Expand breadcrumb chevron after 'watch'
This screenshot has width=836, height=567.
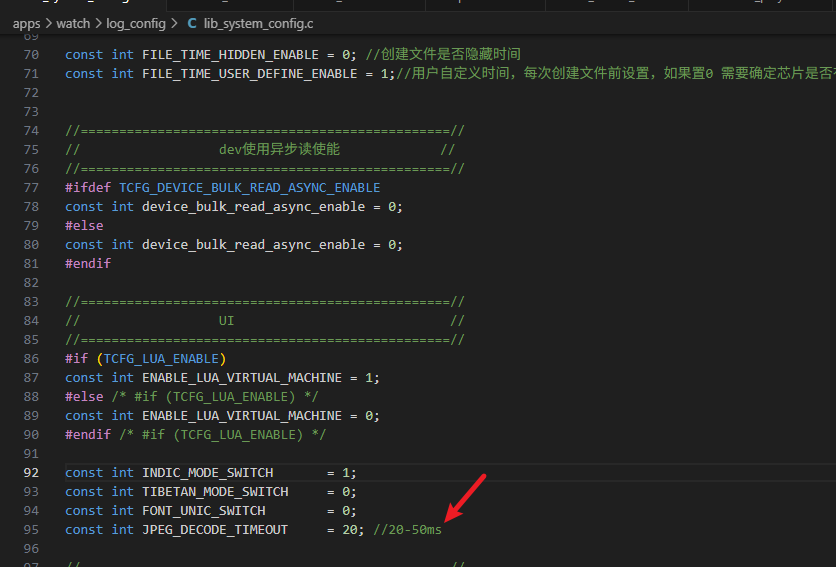(x=98, y=24)
